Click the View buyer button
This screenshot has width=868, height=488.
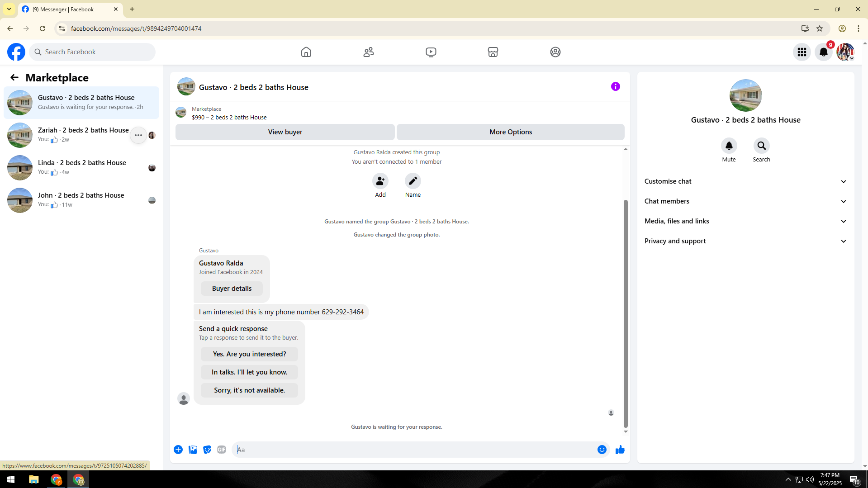(x=285, y=132)
